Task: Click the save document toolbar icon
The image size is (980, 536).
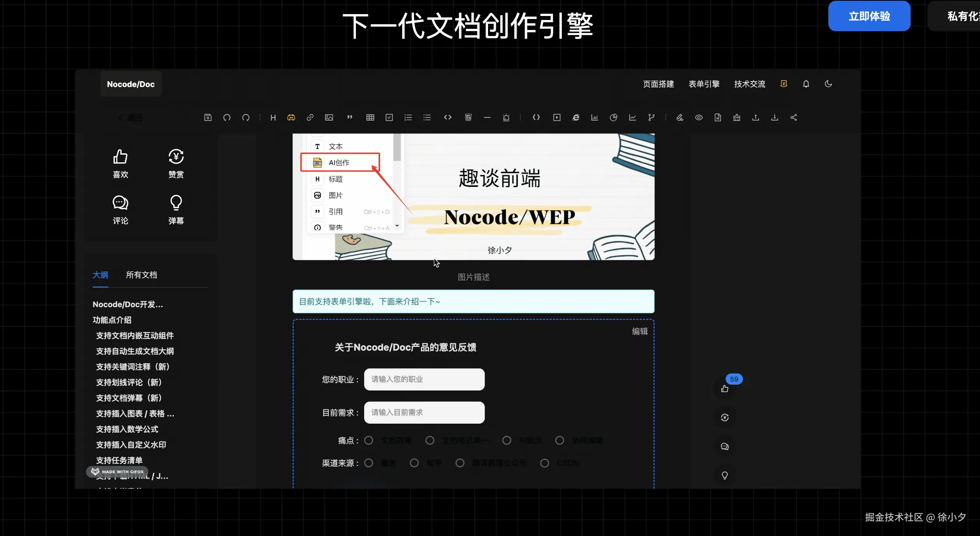Action: (x=208, y=117)
